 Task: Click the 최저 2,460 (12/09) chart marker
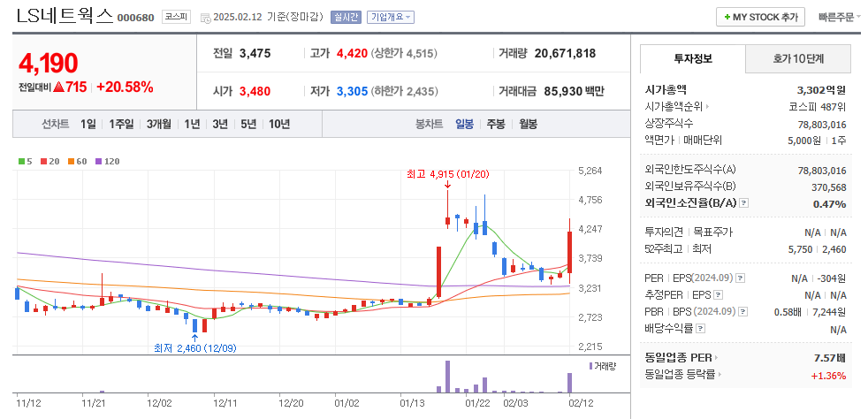point(194,348)
